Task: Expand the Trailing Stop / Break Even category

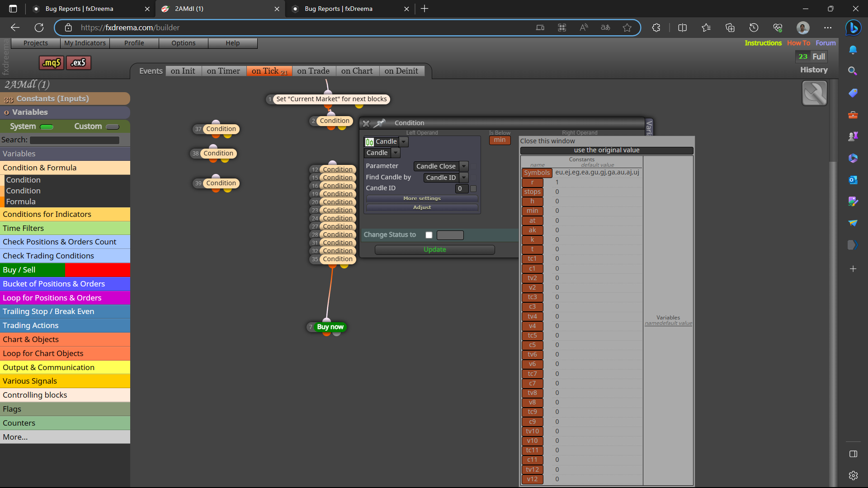Action: click(x=65, y=311)
